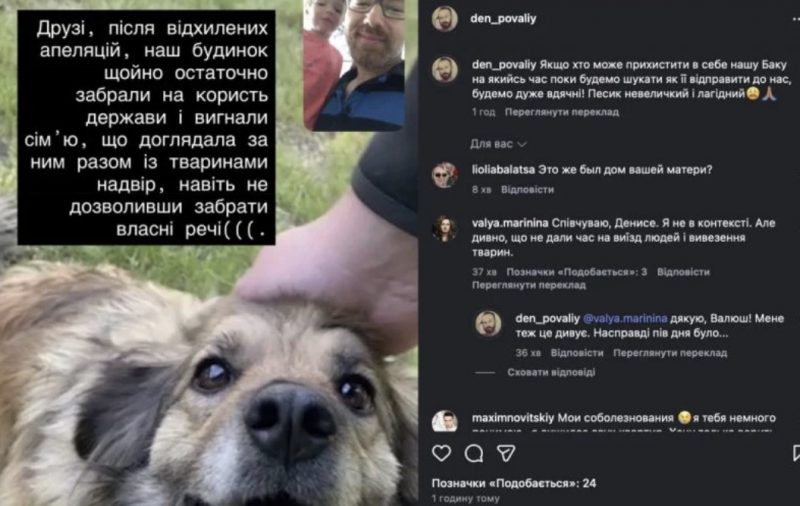Open den_povaliy avatar in post header
Viewport: 800px width, 506px height.
pos(444,19)
